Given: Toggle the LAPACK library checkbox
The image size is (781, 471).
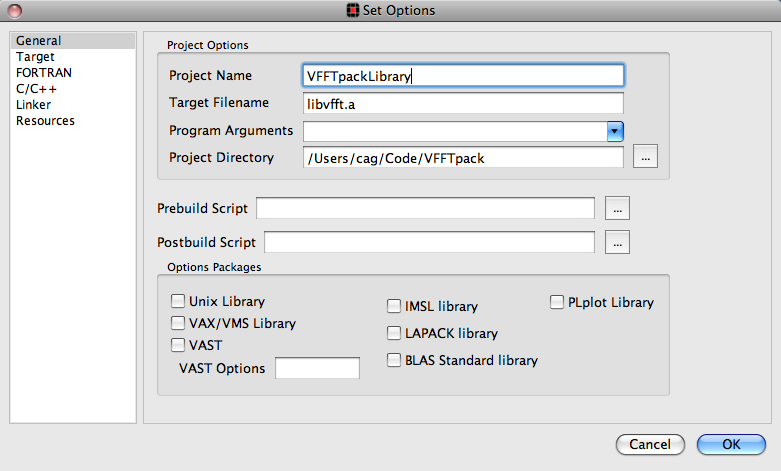Looking at the screenshot, I should coord(393,333).
